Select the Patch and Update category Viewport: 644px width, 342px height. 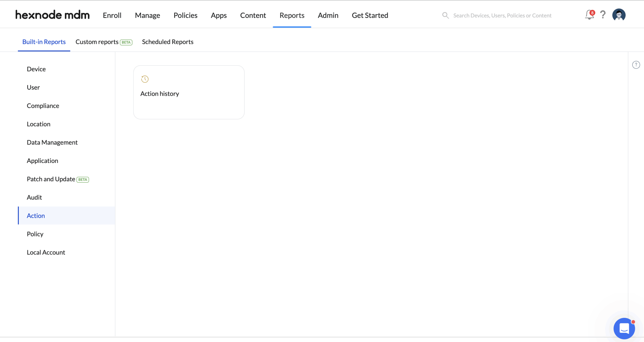point(51,179)
